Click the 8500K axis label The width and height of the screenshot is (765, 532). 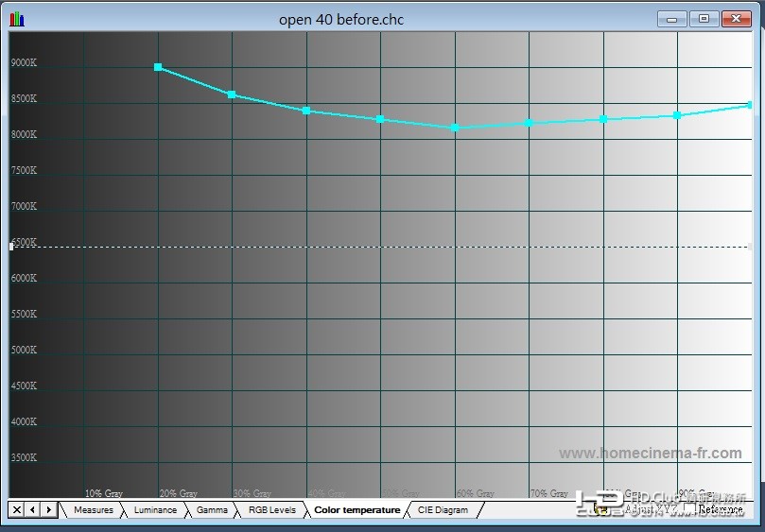click(x=24, y=98)
